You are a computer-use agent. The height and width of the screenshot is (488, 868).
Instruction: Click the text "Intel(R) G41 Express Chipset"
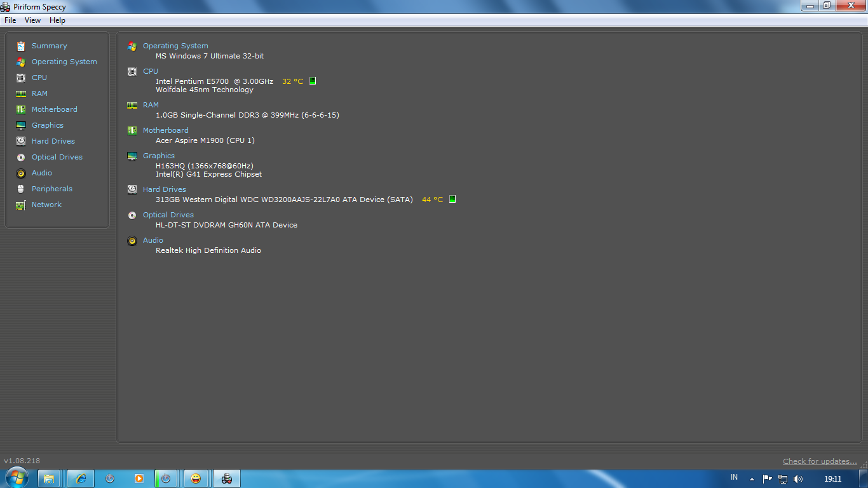coord(208,174)
